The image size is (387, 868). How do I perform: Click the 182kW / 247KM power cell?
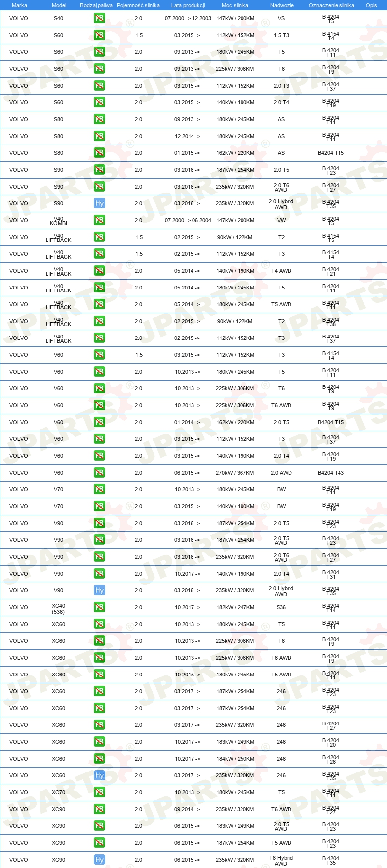(235, 607)
